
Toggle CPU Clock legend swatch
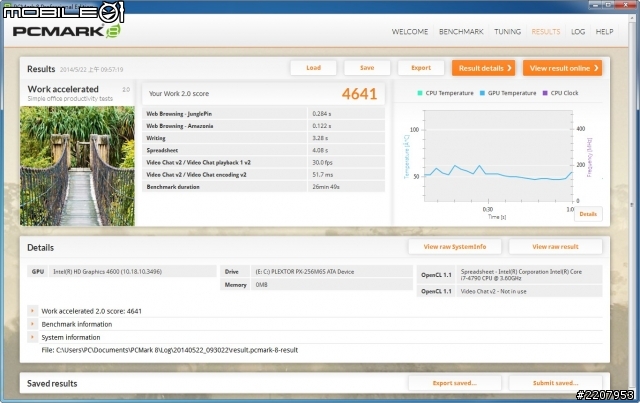[545, 93]
